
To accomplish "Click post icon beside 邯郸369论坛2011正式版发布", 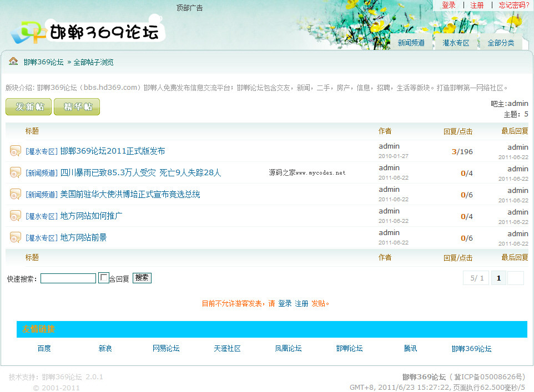I will tap(15, 151).
